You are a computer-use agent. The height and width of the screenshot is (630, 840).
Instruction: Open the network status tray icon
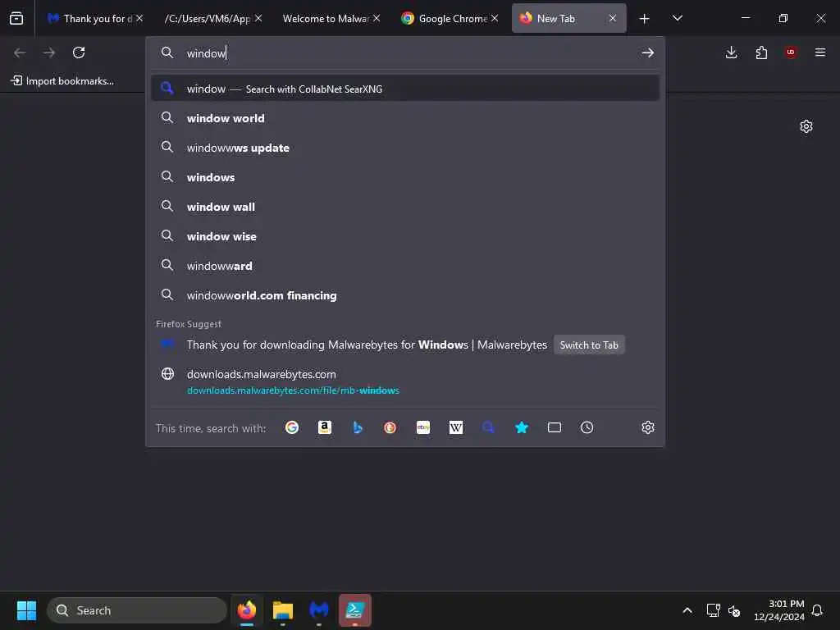click(713, 610)
